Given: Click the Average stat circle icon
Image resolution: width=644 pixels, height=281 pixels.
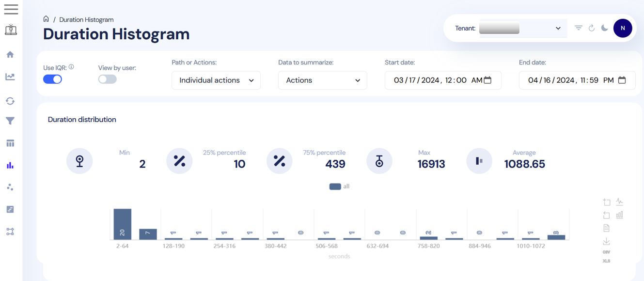Looking at the screenshot, I should point(479,161).
